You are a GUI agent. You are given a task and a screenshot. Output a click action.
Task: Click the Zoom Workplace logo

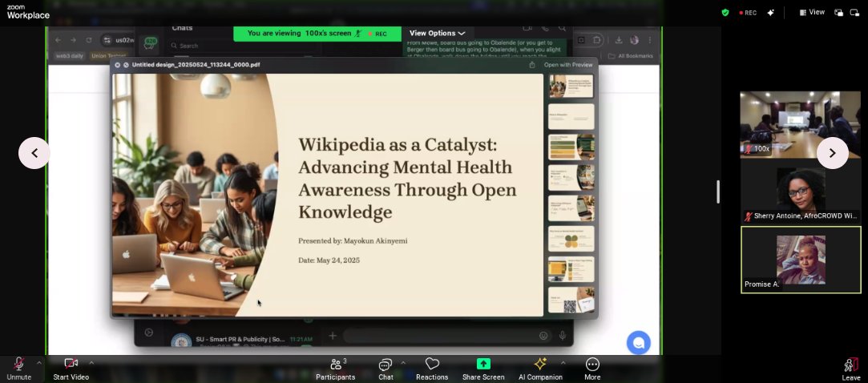point(28,12)
